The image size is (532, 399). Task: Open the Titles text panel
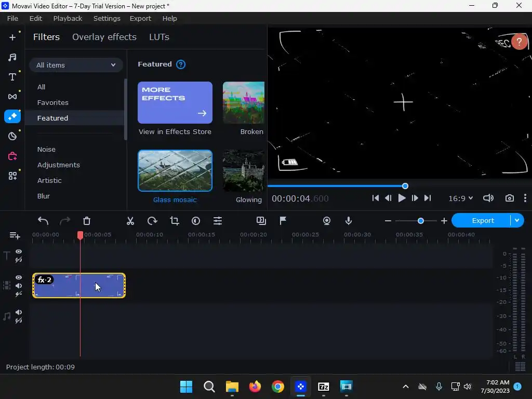[x=12, y=77]
